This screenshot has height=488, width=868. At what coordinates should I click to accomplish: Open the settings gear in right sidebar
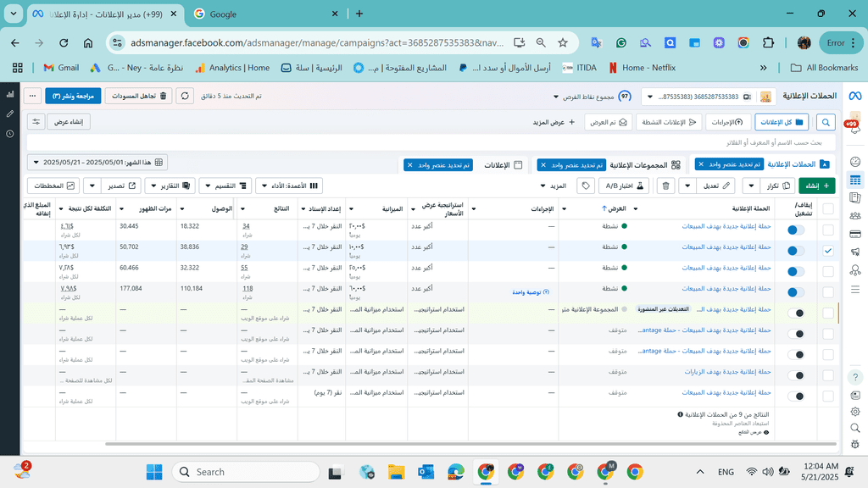tap(854, 410)
